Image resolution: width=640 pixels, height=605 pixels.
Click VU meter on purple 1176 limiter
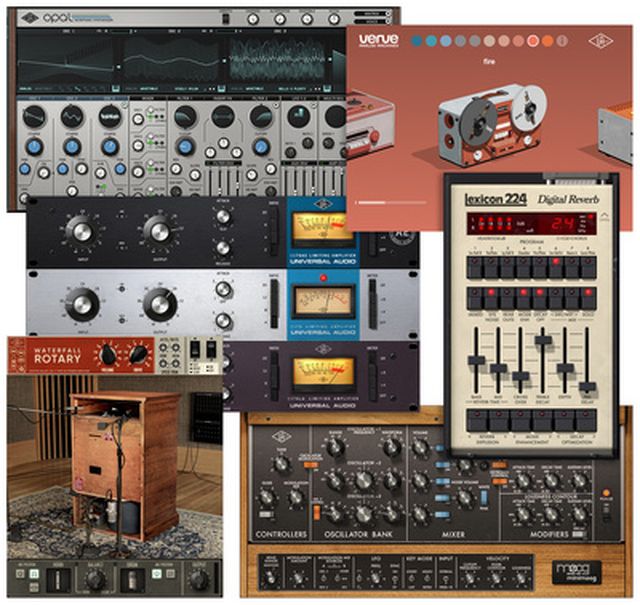pos(322,371)
